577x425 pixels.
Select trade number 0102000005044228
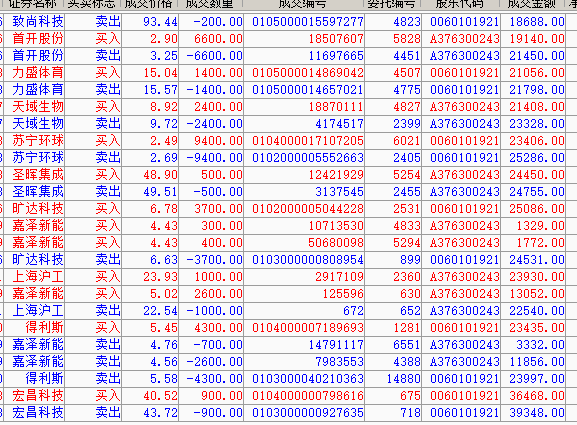[308, 209]
